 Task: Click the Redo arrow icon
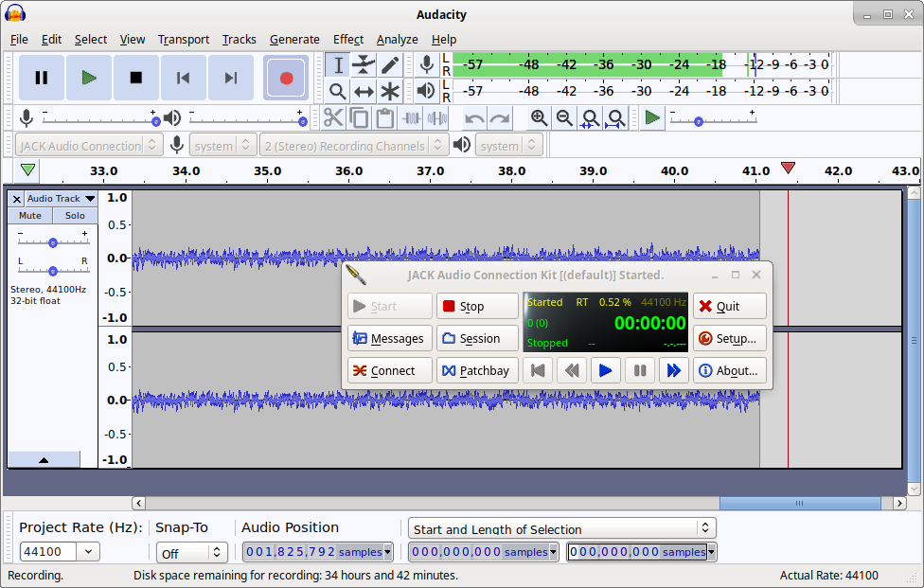coord(500,118)
